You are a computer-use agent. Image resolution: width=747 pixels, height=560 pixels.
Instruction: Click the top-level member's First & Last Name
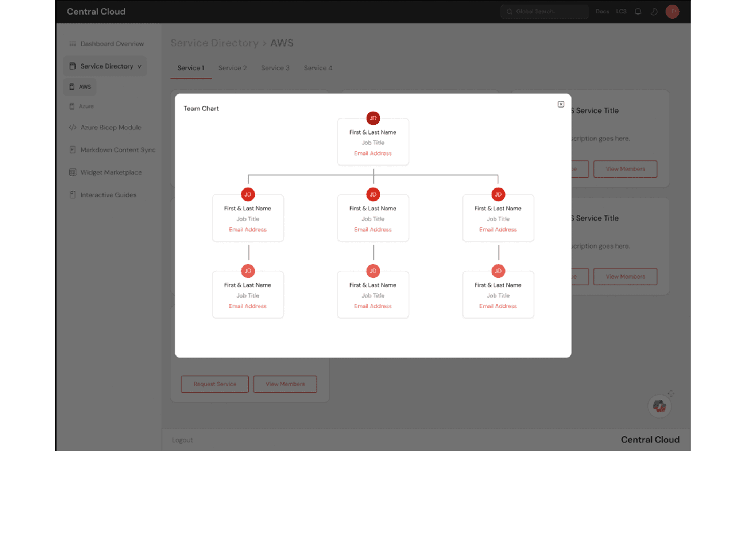tap(373, 132)
